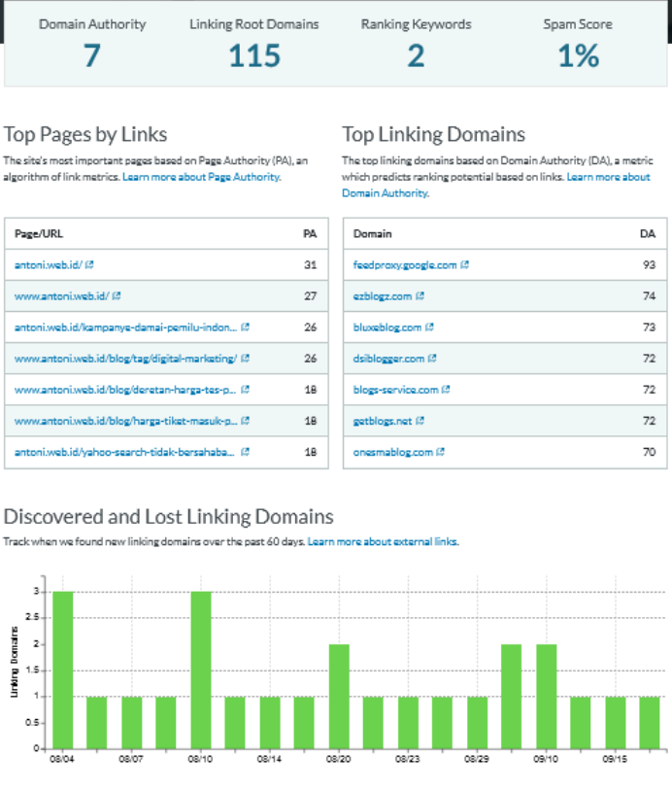Screen dimensions: 672x791
Task: Click the DA column header
Action: coord(648,234)
